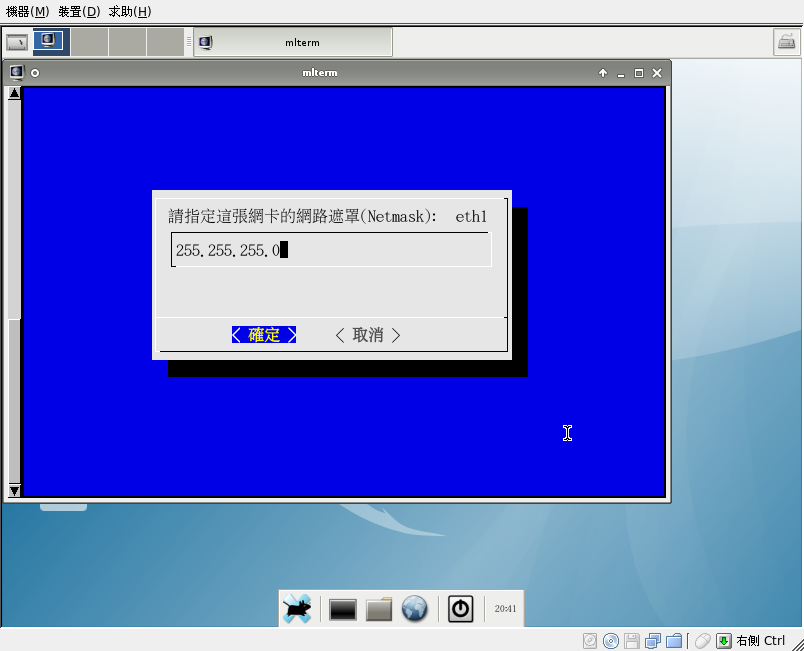Toggle the mlterm window sticky dot button
This screenshot has width=804, height=651.
pyautogui.click(x=35, y=73)
